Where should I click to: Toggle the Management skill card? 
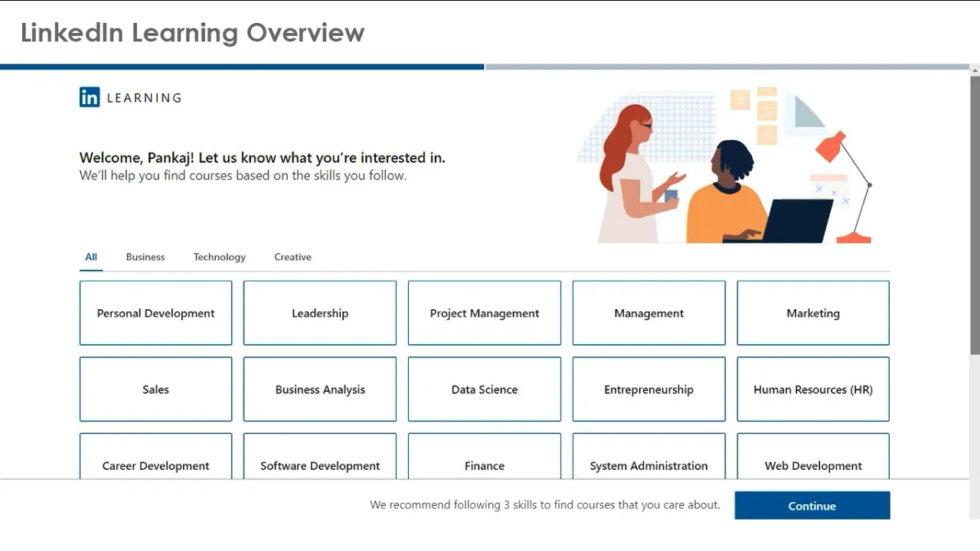pos(648,313)
